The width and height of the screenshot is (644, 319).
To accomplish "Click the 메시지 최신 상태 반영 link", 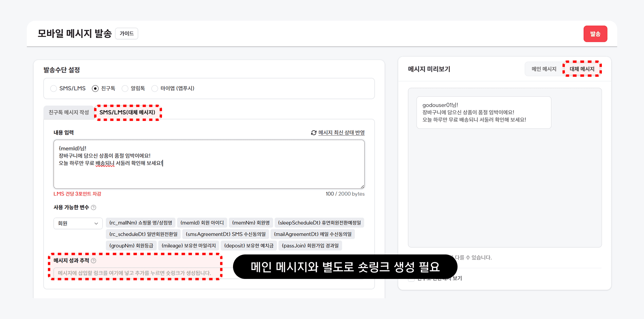I will click(341, 133).
